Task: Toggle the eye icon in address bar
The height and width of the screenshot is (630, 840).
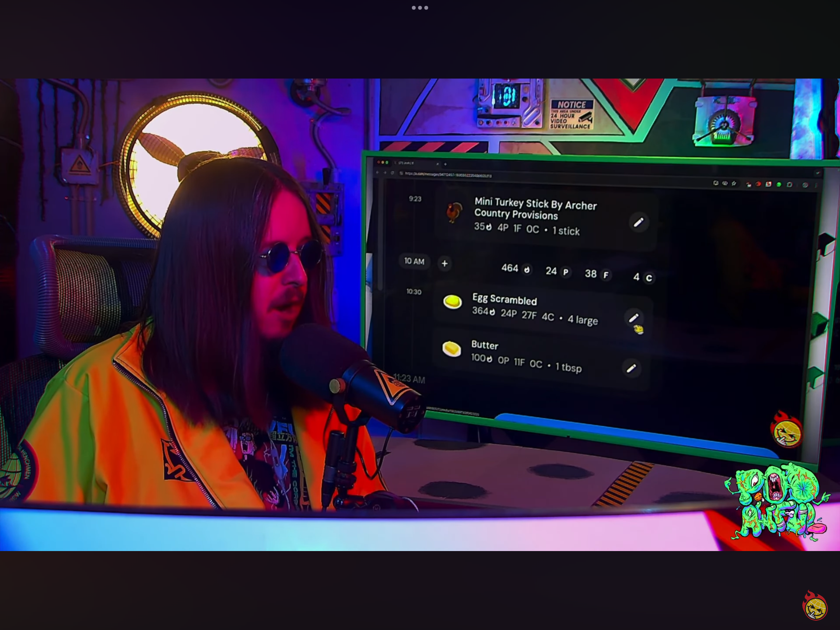Action: coord(725,183)
